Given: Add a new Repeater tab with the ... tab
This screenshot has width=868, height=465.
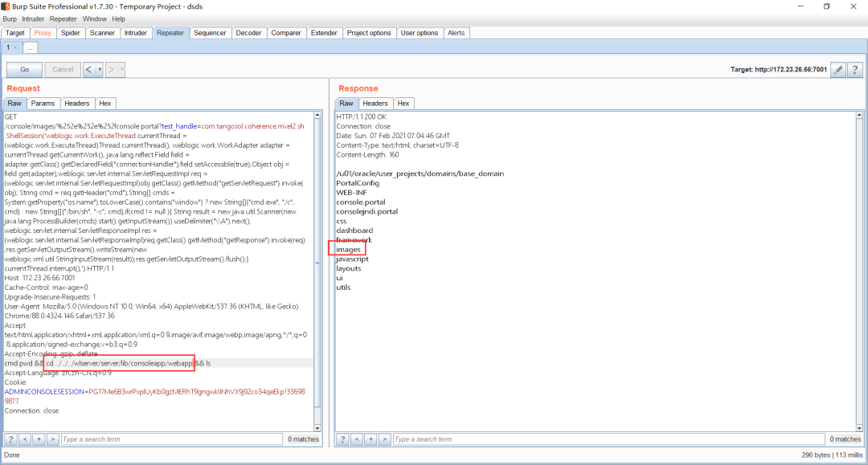Looking at the screenshot, I should click(30, 47).
